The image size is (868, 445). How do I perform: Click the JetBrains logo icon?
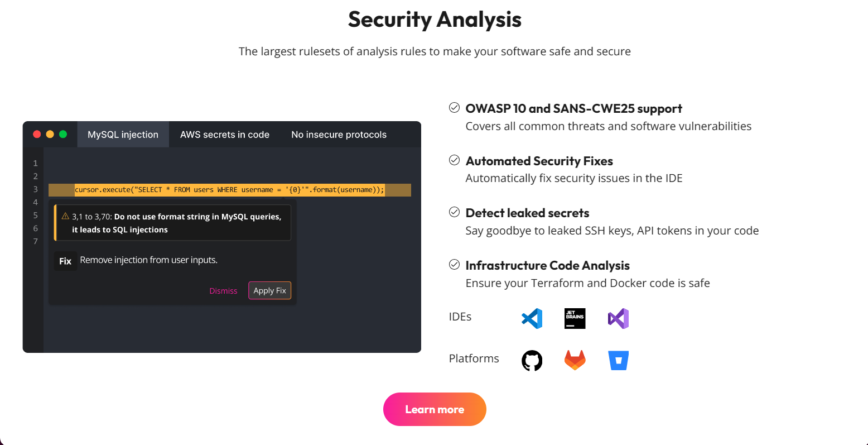point(575,318)
